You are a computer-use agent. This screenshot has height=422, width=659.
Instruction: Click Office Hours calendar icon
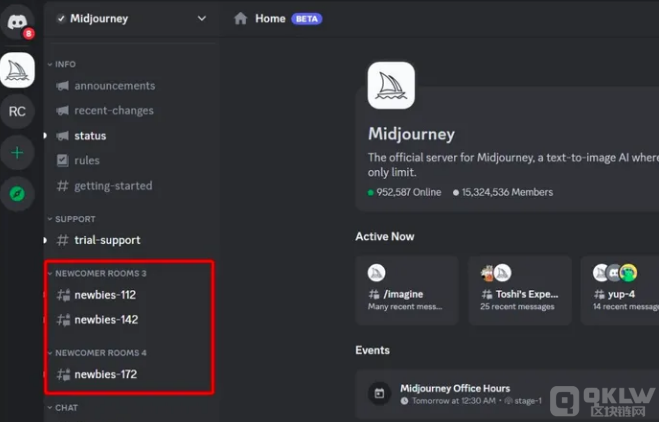tap(379, 394)
